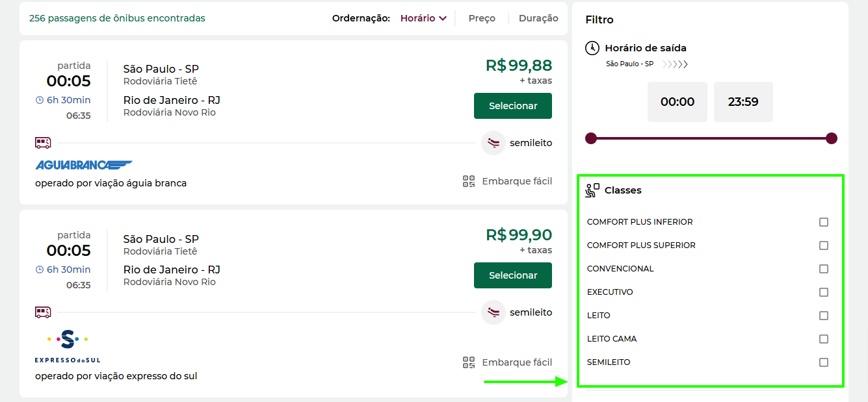Switch sorting to Duração
The image size is (868, 402).
tap(538, 18)
